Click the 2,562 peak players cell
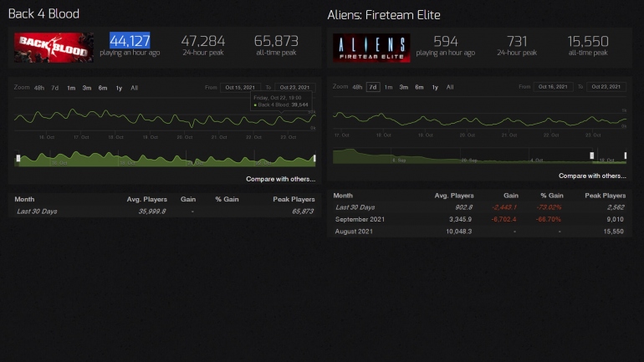This screenshot has width=644, height=362. coord(616,207)
